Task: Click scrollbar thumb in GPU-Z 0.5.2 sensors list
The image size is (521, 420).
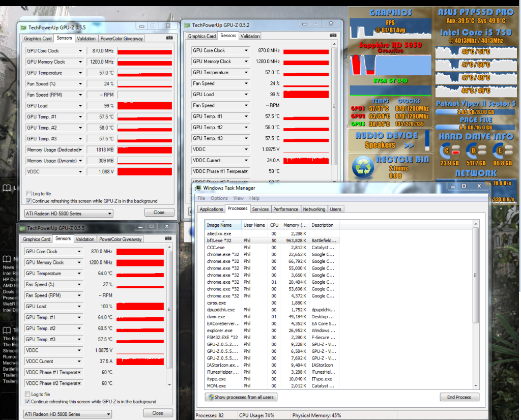Action: coord(334,106)
